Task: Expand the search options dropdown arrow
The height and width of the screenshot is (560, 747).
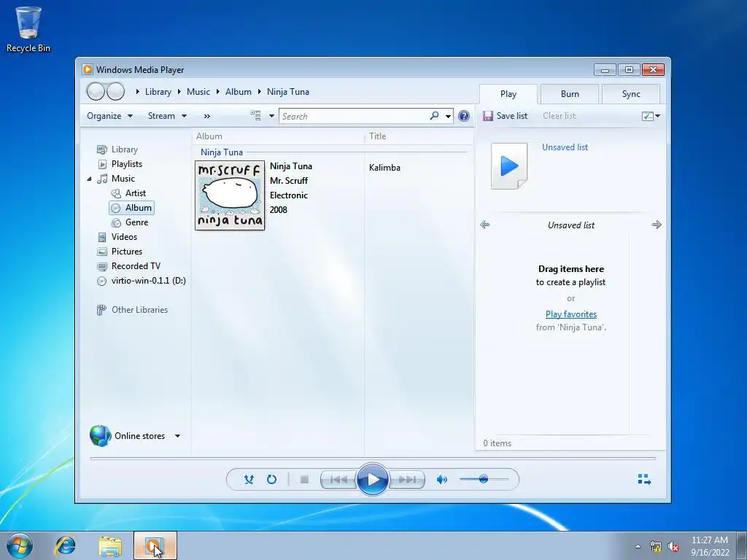Action: (448, 116)
